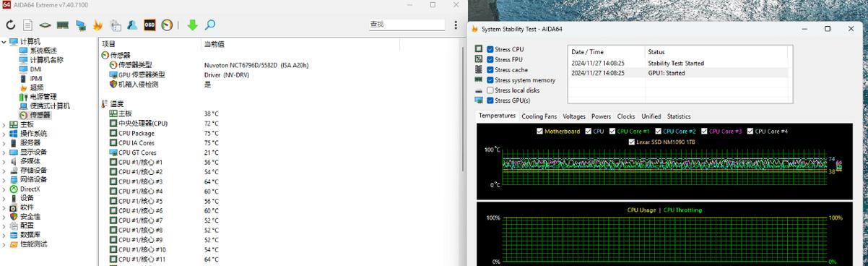Screen dimensions: 868x266
Task: Expand the 存储设备 tree node
Action: click(x=4, y=171)
